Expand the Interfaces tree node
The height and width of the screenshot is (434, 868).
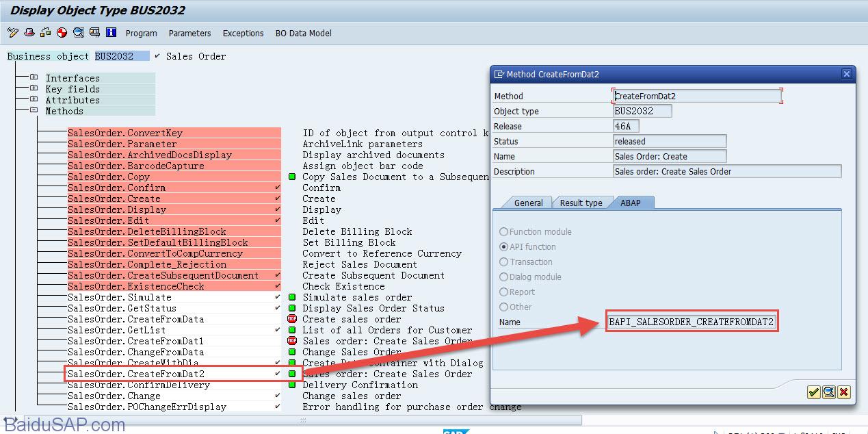coord(34,78)
